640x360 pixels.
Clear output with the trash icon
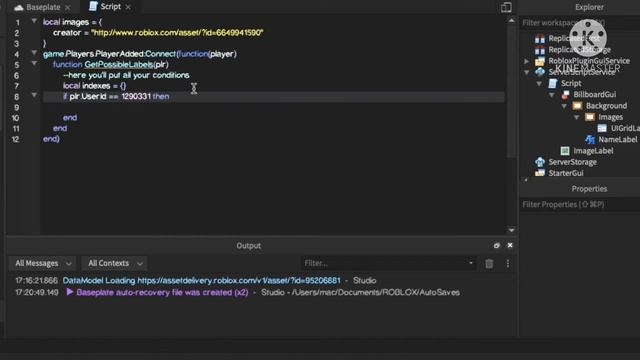click(x=489, y=264)
